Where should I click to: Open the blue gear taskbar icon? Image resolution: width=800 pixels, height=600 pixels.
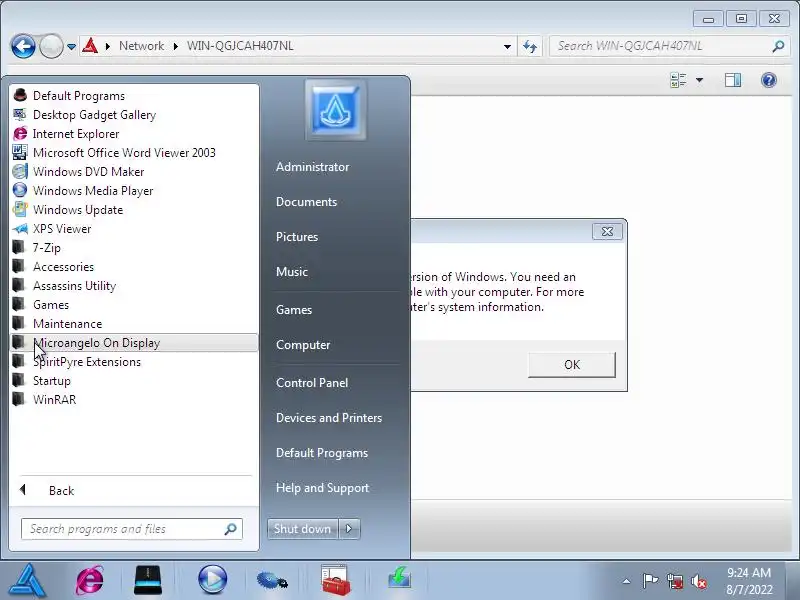pyautogui.click(x=272, y=581)
